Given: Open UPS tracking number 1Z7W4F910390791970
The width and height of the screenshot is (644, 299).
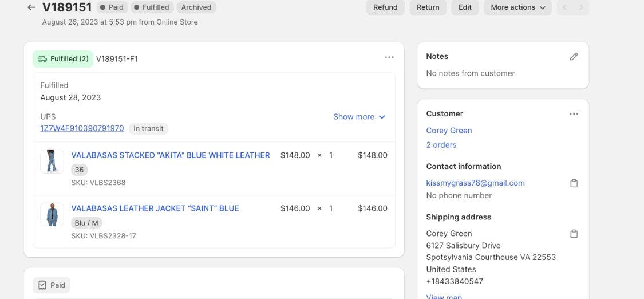Looking at the screenshot, I should pos(82,128).
